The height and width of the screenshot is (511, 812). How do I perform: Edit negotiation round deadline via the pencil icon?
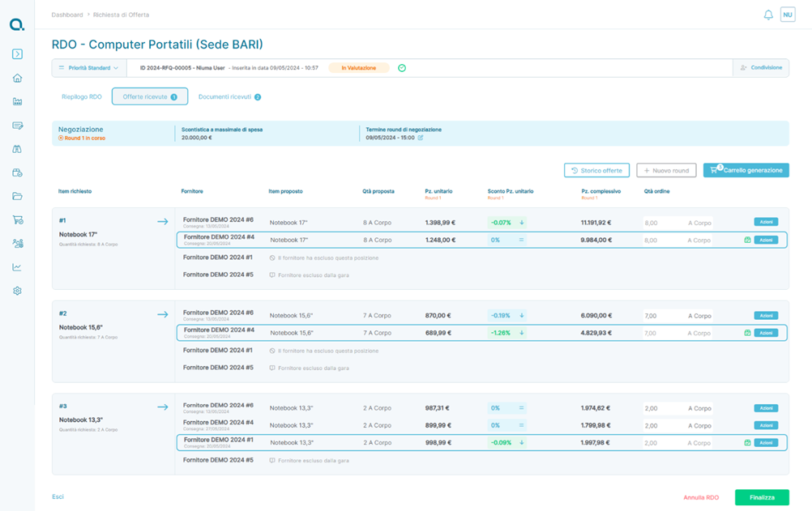click(x=421, y=138)
